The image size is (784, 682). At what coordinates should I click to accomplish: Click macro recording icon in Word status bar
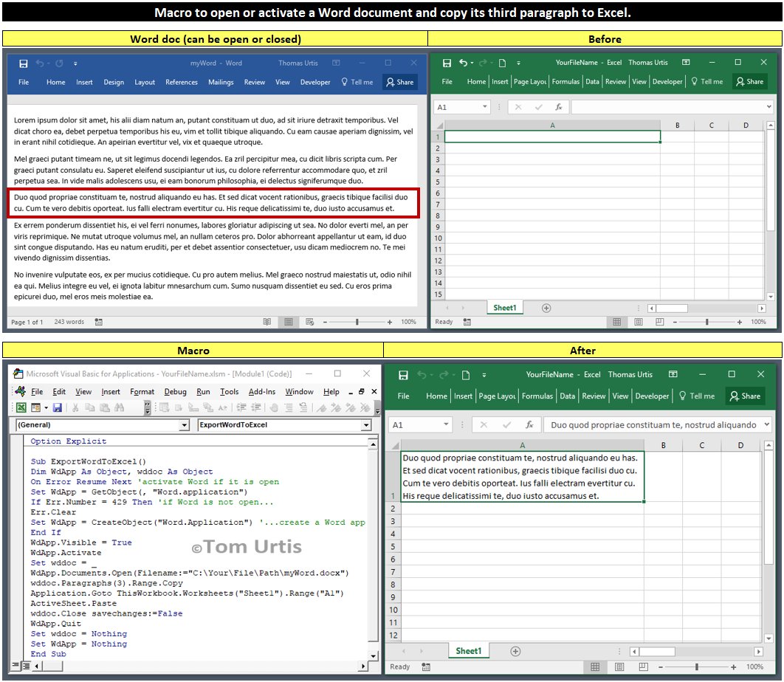pos(98,322)
